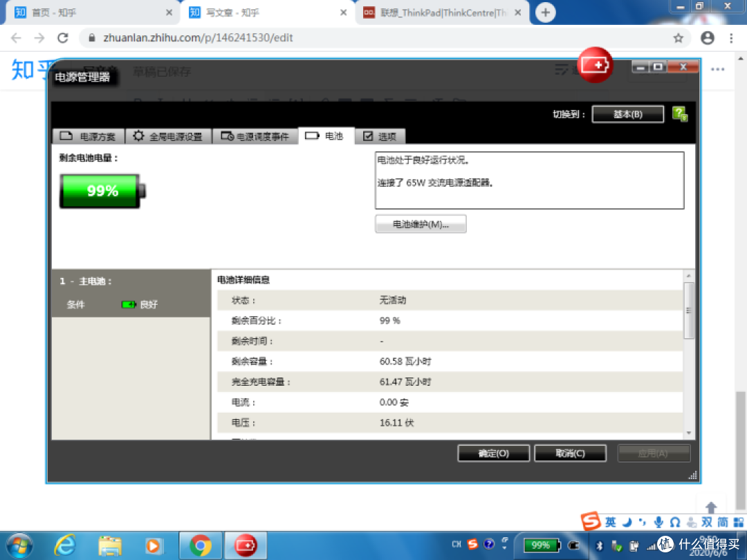This screenshot has height=560, width=747.
Task: Open the 电源调度事件 tab
Action: click(x=255, y=136)
